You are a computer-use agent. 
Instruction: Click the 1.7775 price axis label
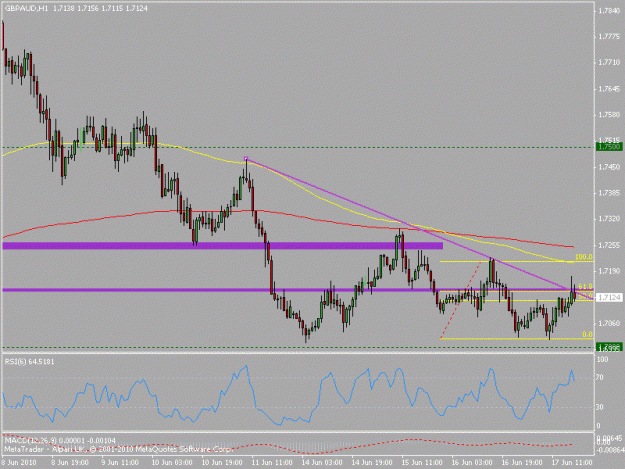(609, 37)
